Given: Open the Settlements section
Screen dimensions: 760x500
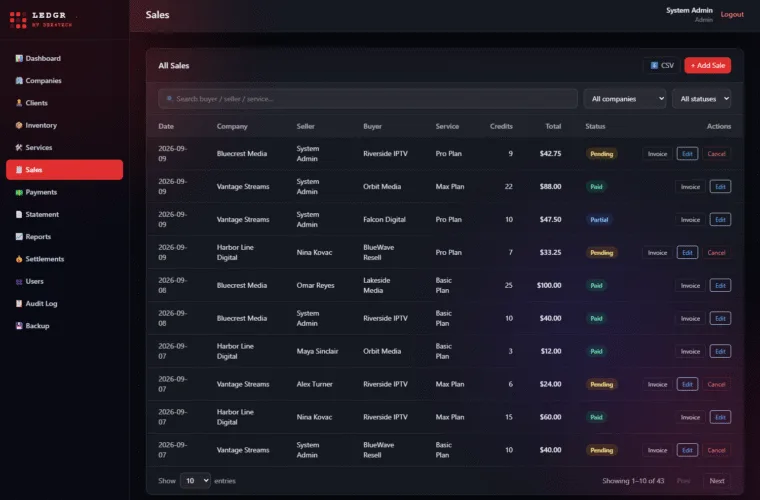Looking at the screenshot, I should pos(64,259).
